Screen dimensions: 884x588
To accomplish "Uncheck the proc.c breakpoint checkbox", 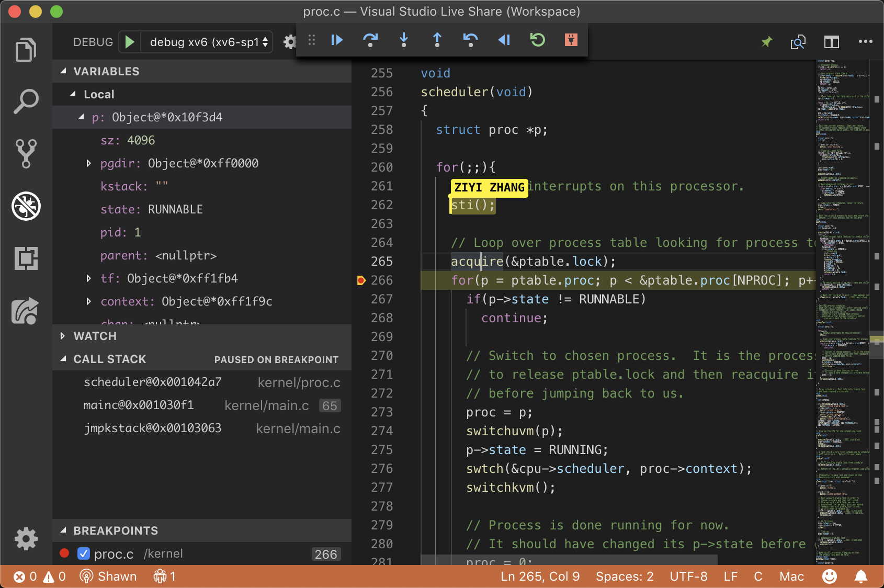I will (84, 553).
